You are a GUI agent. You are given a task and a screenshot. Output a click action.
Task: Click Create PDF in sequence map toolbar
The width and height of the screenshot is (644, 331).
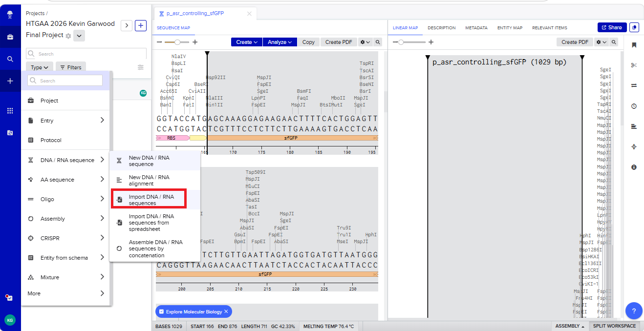point(339,42)
